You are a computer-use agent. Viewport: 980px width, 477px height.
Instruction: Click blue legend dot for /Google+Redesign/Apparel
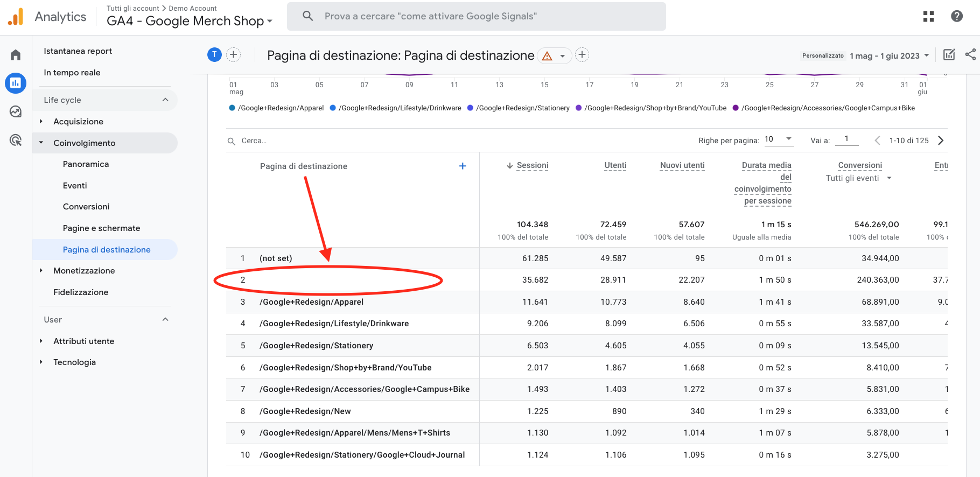(232, 108)
